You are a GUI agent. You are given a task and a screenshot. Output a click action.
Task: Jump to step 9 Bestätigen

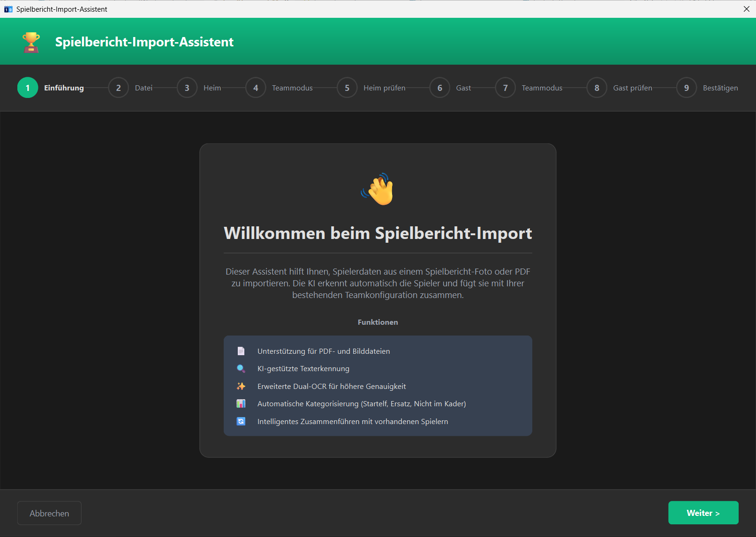click(x=686, y=88)
